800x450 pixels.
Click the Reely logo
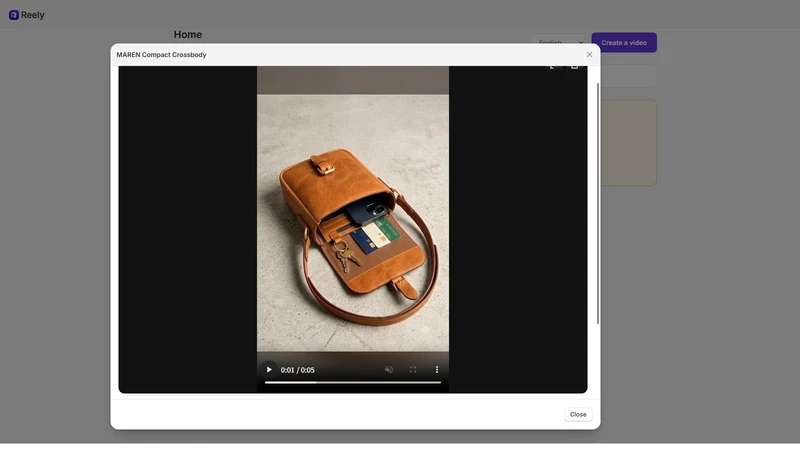click(27, 15)
